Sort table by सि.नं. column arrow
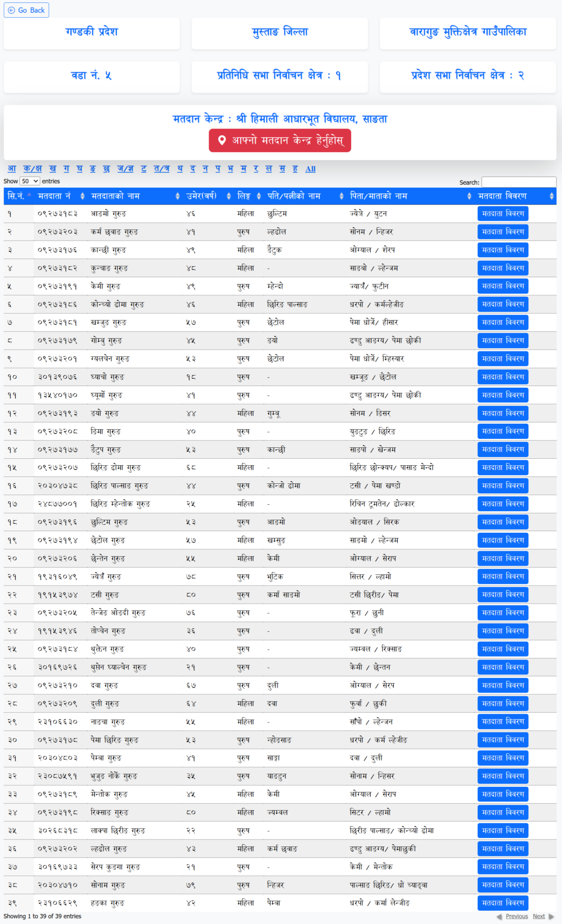The width and height of the screenshot is (562, 924). pyautogui.click(x=29, y=195)
